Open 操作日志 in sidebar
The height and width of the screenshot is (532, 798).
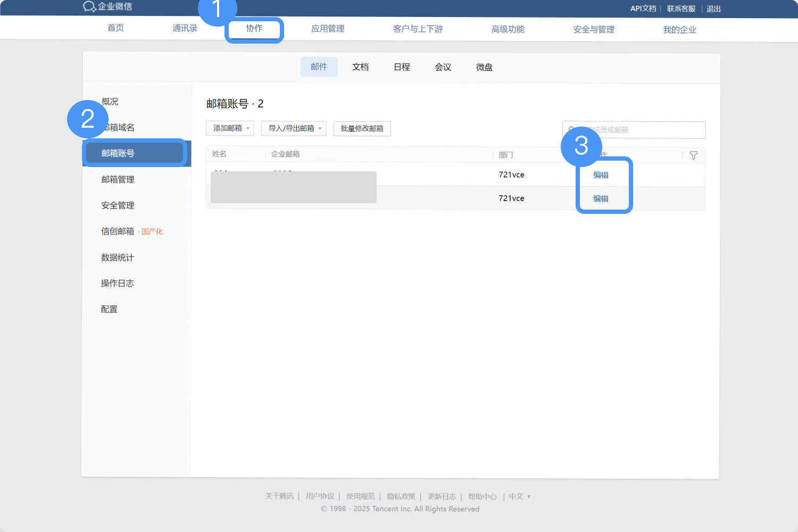pos(118,283)
